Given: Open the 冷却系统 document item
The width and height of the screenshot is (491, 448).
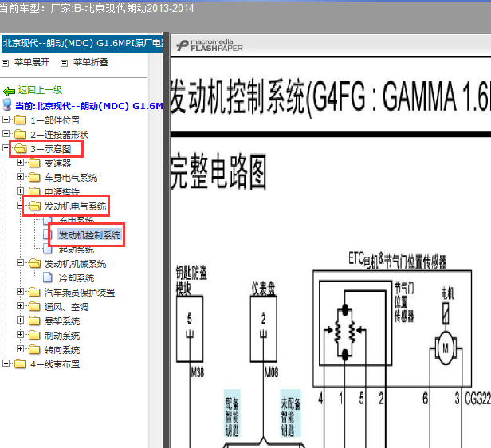Looking at the screenshot, I should (x=77, y=278).
